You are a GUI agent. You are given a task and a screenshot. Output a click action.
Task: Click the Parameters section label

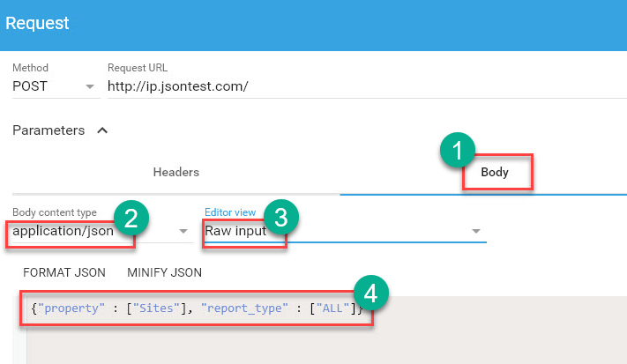pyautogui.click(x=49, y=130)
